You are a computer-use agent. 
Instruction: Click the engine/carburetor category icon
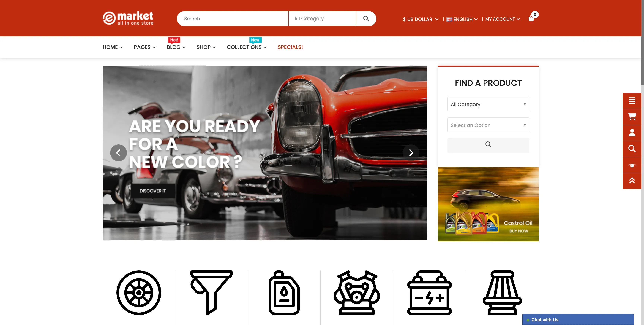point(356,293)
